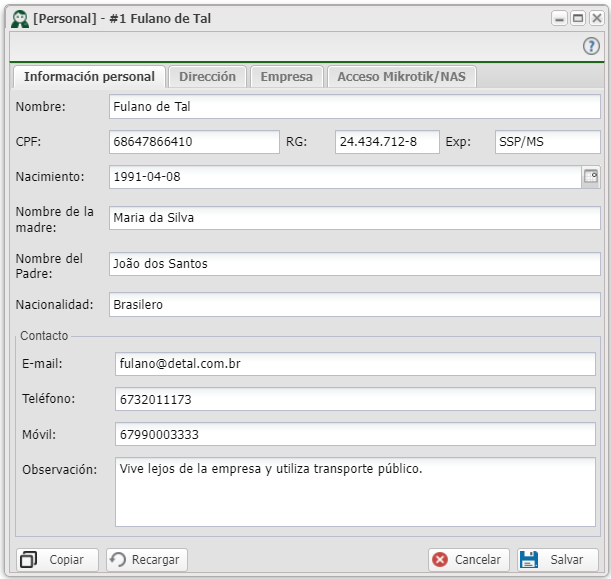611x579 pixels.
Task: Open the Empresa tab
Action: 286,77
